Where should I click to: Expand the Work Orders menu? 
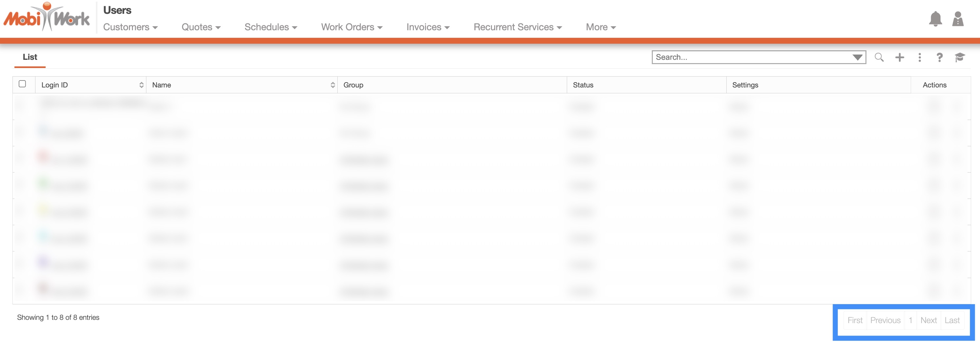click(352, 27)
